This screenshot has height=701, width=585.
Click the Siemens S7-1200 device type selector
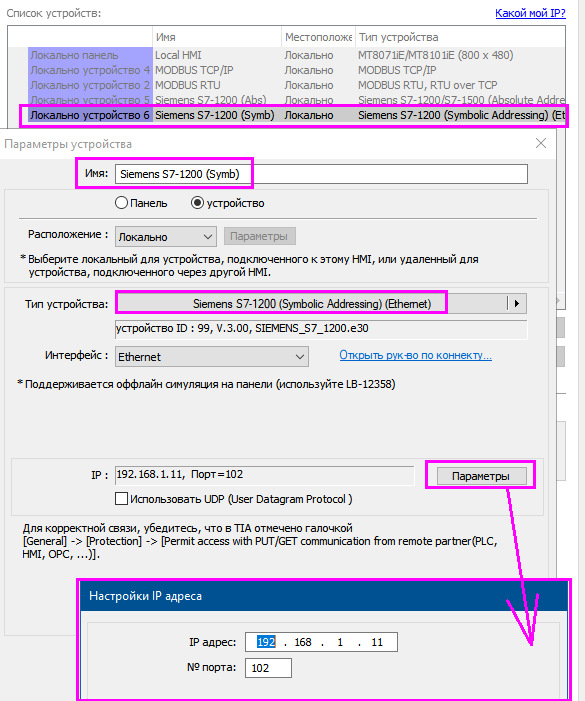(312, 304)
